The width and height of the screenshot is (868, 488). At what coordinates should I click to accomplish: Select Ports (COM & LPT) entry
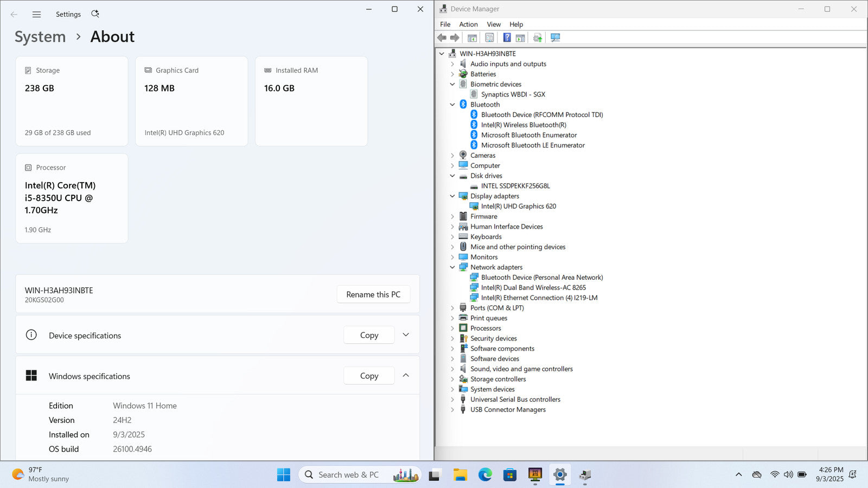(x=497, y=308)
